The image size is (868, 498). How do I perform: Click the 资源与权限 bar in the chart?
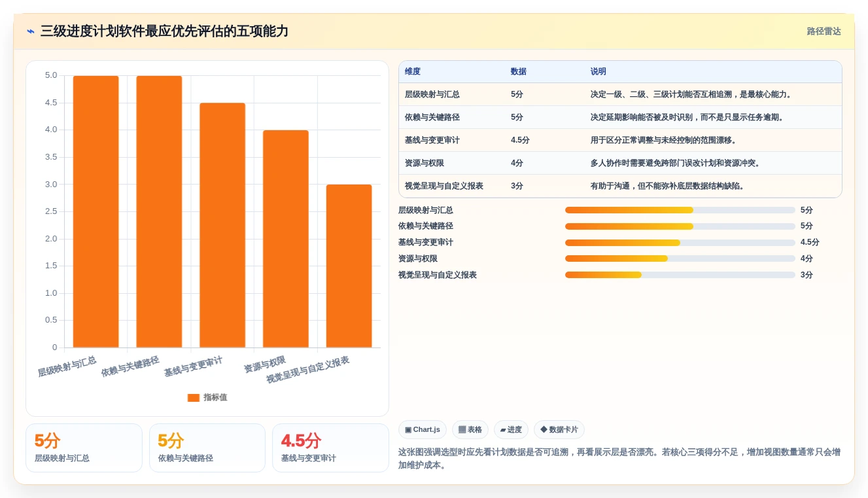click(x=286, y=239)
